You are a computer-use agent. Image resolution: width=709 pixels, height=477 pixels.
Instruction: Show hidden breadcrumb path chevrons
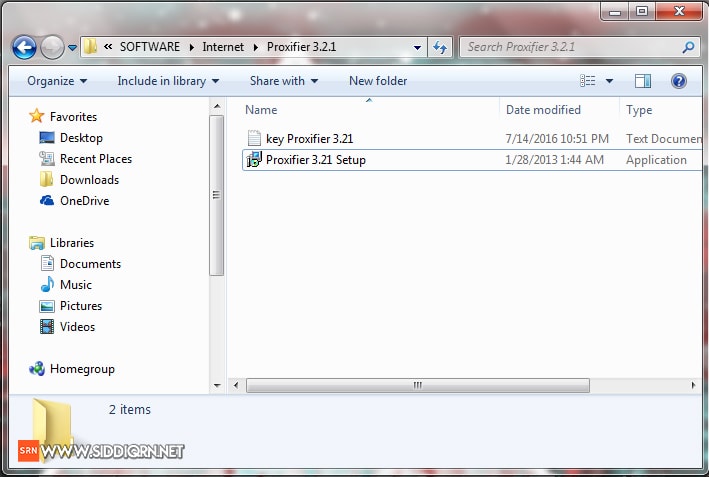point(108,47)
